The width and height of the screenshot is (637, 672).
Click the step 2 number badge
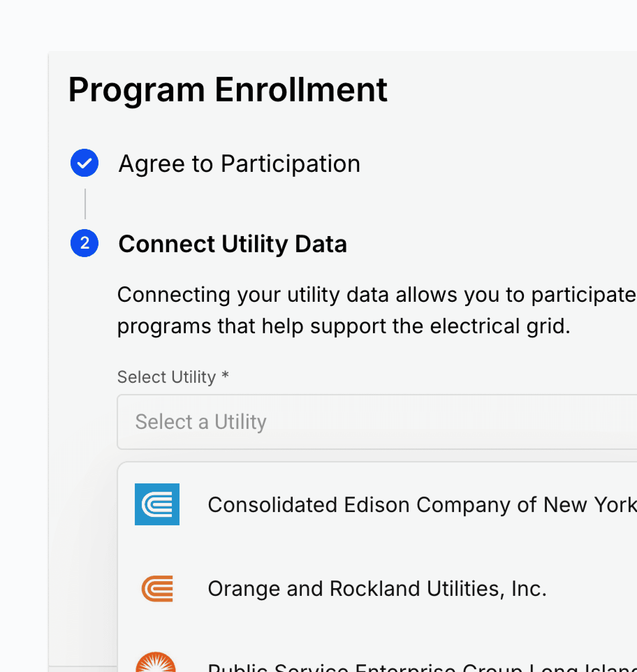click(85, 243)
